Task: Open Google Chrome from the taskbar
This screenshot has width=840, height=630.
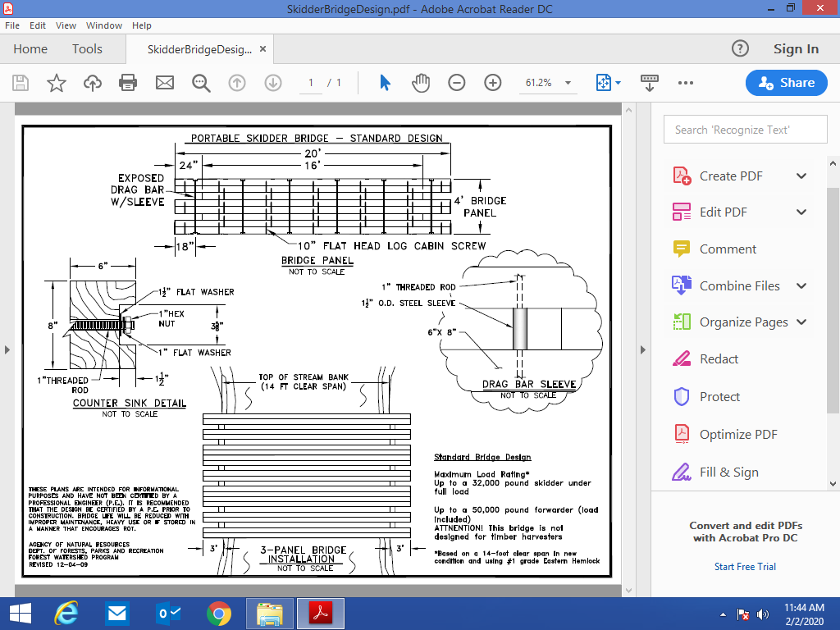Action: [x=218, y=613]
